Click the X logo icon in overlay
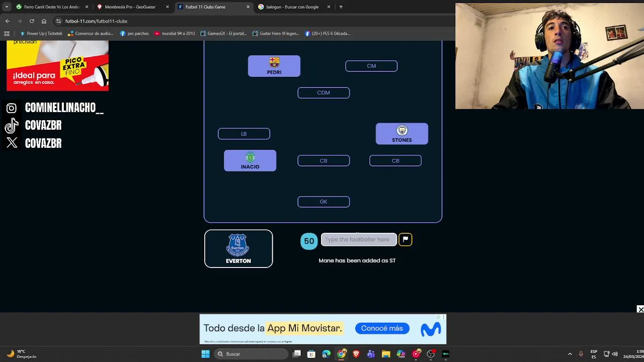 (x=12, y=143)
